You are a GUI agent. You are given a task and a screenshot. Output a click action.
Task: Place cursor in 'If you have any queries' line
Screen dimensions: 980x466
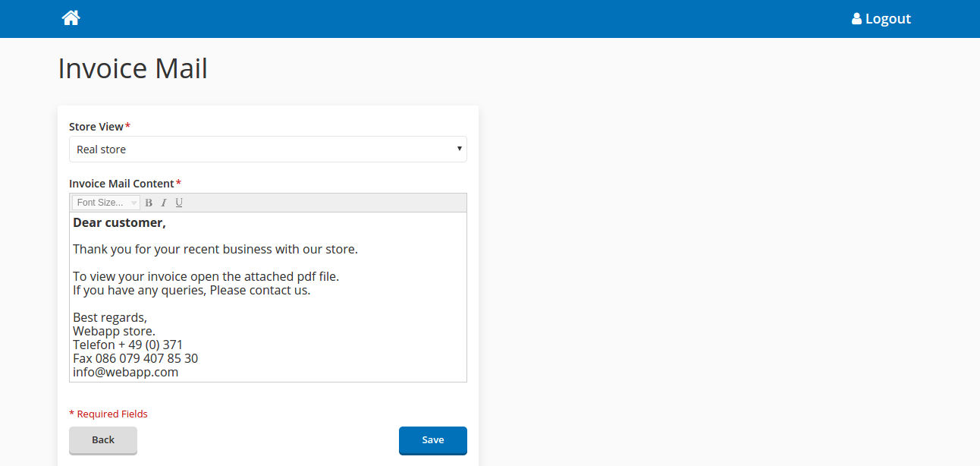click(191, 290)
